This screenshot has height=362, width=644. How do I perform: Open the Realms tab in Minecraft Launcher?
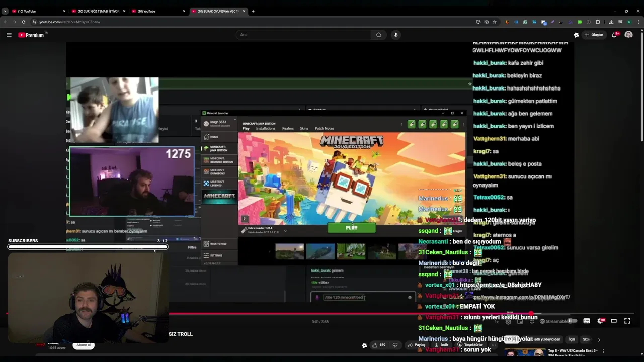[288, 128]
